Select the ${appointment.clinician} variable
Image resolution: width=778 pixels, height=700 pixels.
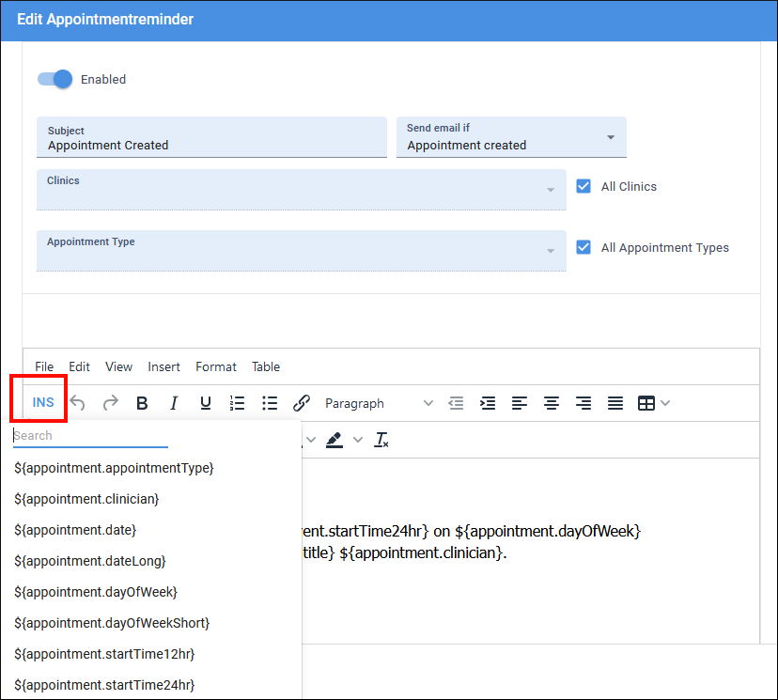(86, 499)
